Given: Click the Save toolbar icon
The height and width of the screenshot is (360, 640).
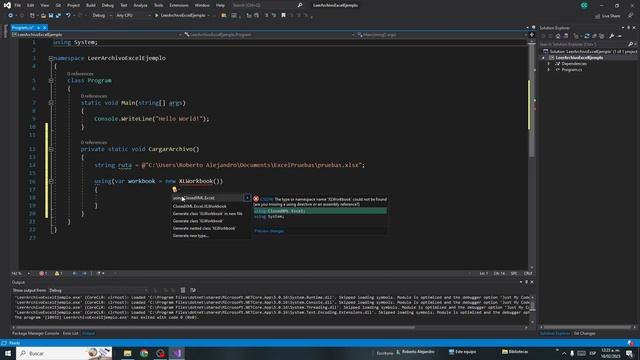Looking at the screenshot, I should [51, 16].
